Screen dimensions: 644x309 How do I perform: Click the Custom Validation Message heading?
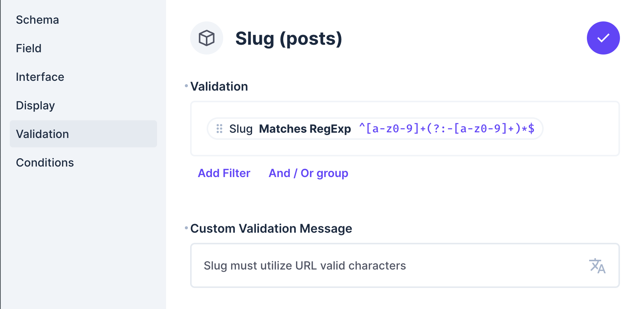click(271, 229)
